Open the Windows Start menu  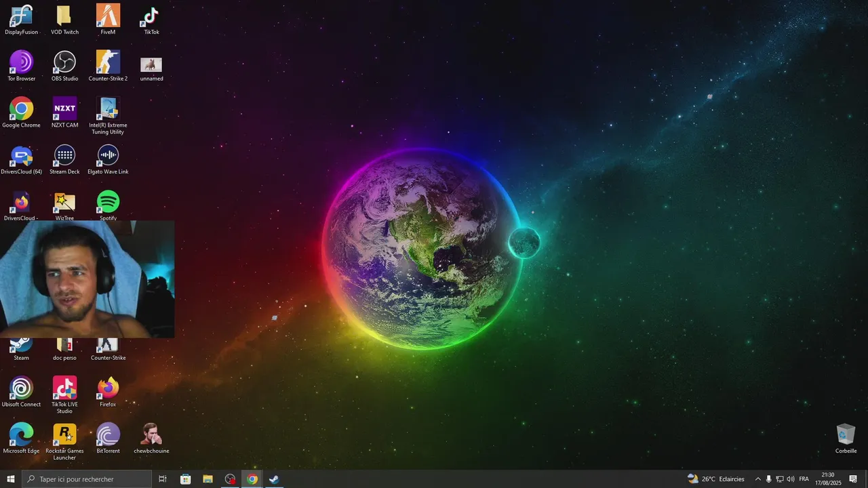(10, 479)
